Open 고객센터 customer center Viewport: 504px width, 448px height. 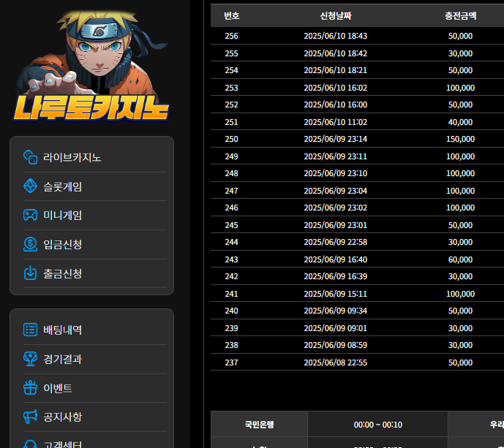point(63,444)
